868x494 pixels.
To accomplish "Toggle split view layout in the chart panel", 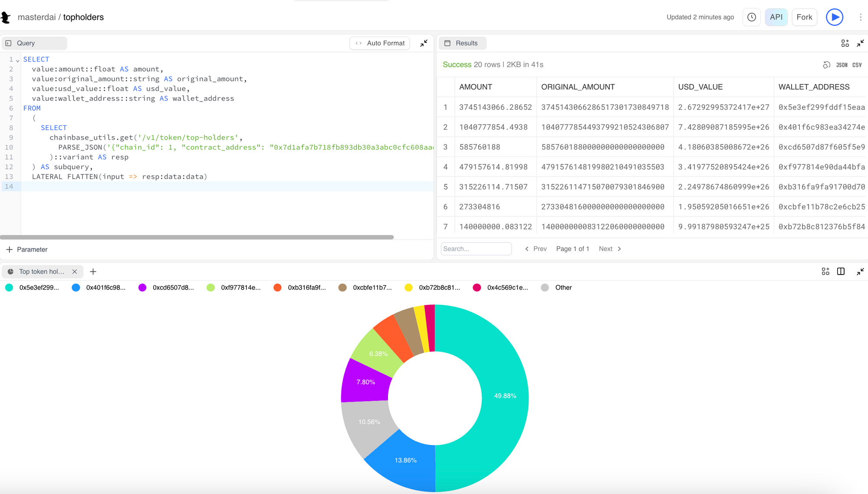I will coord(841,272).
